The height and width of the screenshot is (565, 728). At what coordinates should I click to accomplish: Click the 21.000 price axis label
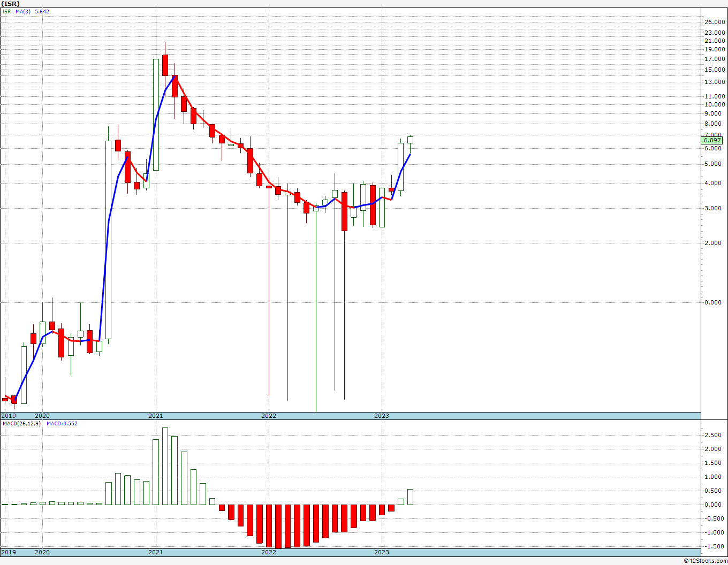click(715, 41)
